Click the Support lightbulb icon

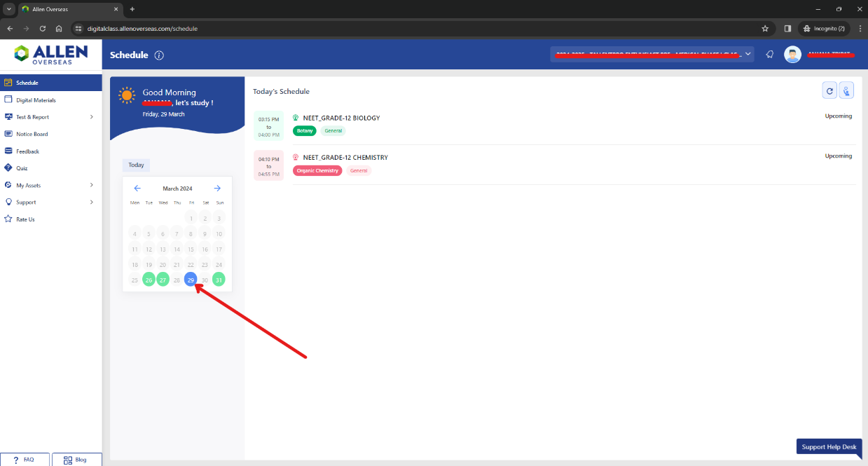click(x=8, y=202)
